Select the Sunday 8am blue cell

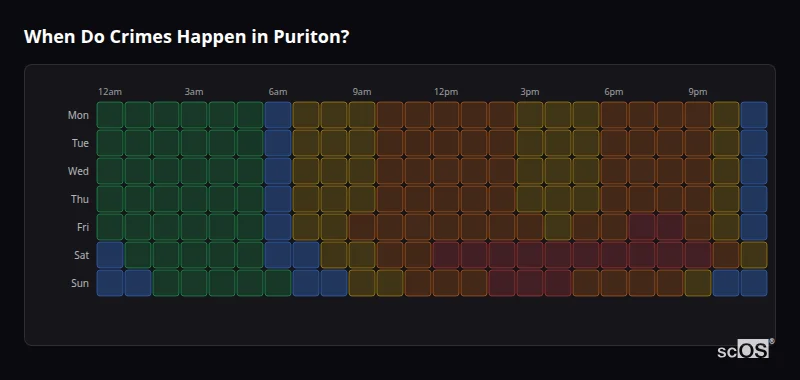(x=334, y=283)
